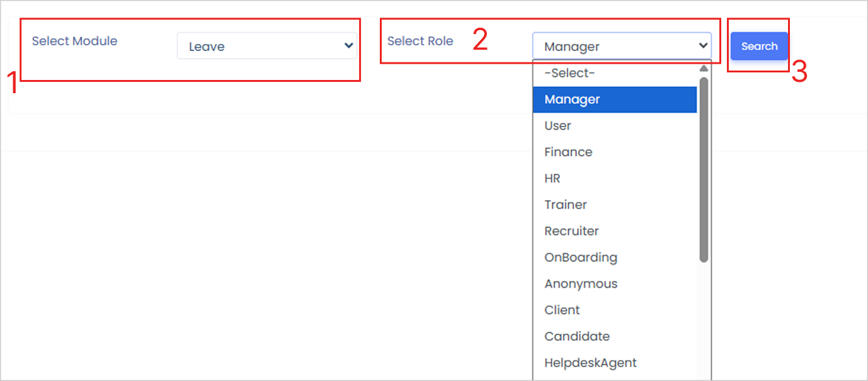Select the Trainer role option
This screenshot has height=381, width=868.
coord(566,205)
